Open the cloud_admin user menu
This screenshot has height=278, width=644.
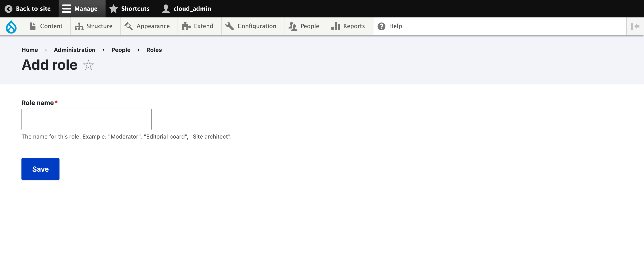click(x=186, y=9)
